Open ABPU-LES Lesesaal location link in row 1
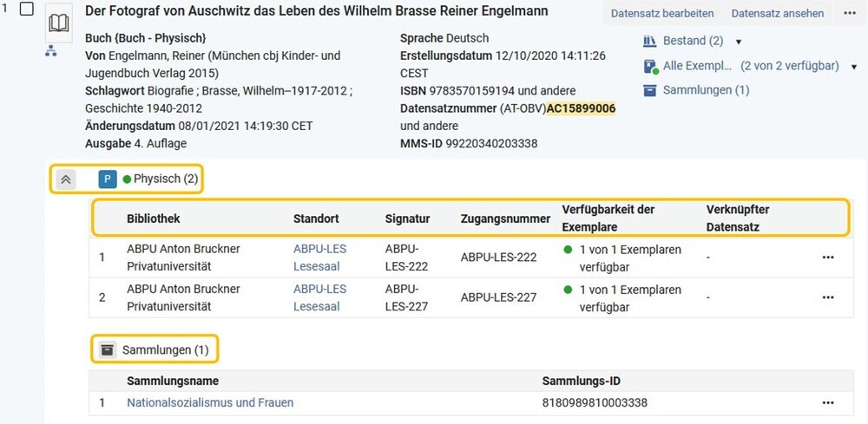This screenshot has width=868, height=424. pos(320,258)
